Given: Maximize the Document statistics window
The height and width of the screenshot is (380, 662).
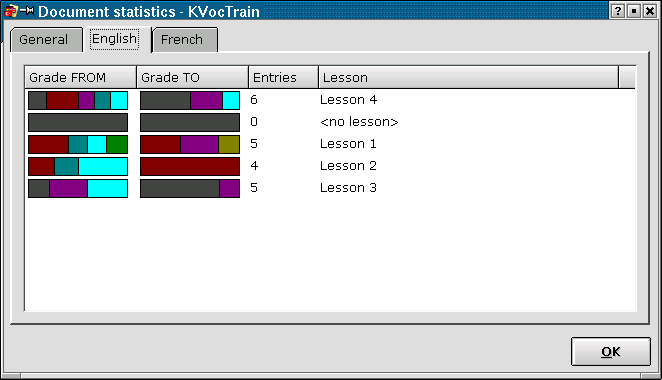Looking at the screenshot, I should (634, 11).
